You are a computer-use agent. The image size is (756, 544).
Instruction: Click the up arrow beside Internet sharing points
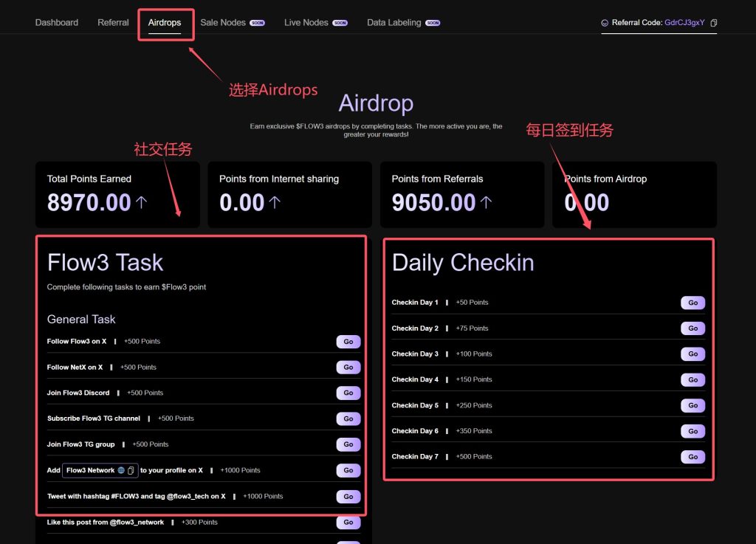275,202
